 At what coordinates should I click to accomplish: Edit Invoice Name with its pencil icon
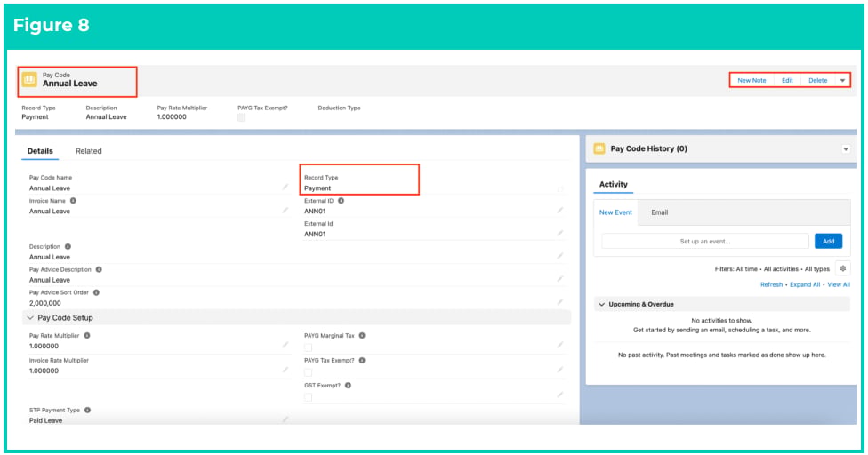(x=285, y=210)
